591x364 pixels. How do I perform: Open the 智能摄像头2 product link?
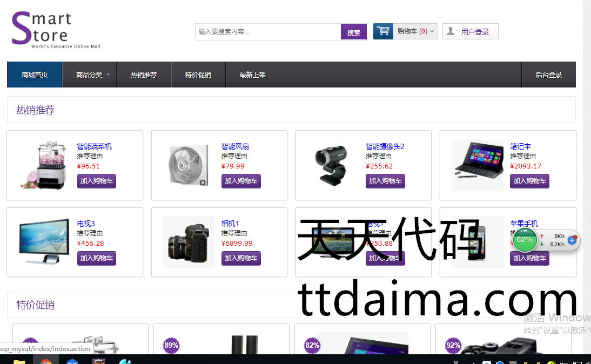(x=385, y=146)
